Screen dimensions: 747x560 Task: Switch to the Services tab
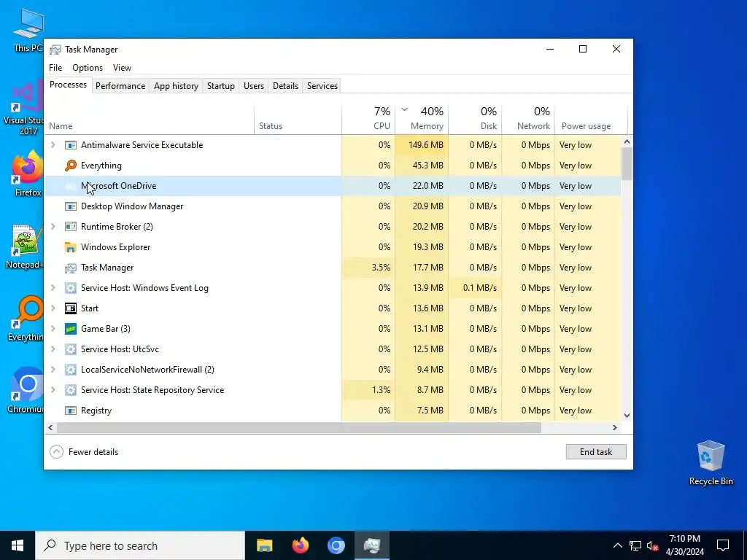(x=322, y=86)
